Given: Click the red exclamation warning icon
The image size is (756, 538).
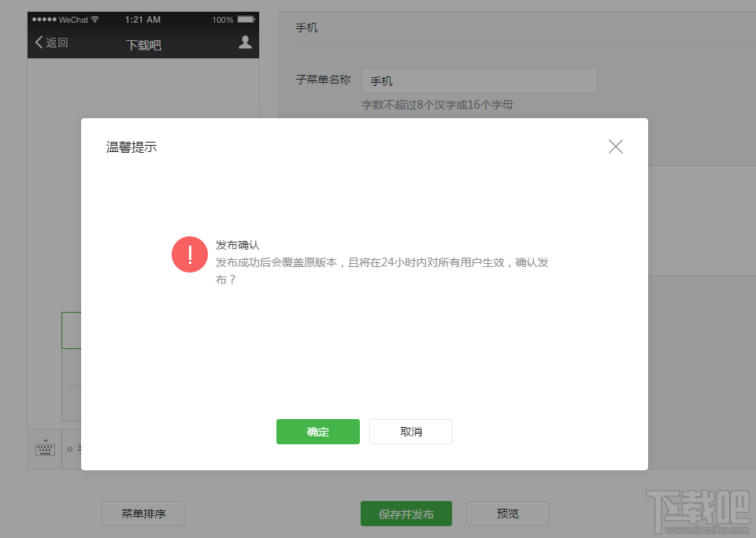Looking at the screenshot, I should point(190,254).
